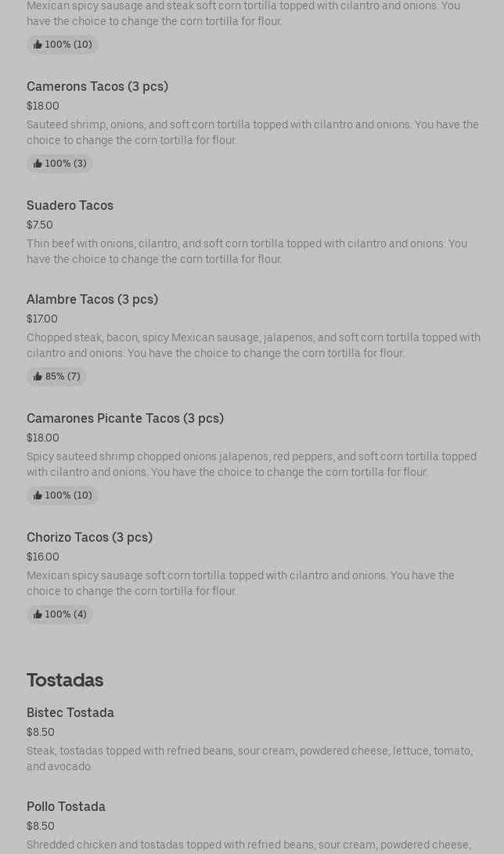This screenshot has width=504, height=854.
Task: Click Bistec Tostada $8.50 price
Action: 41,732
